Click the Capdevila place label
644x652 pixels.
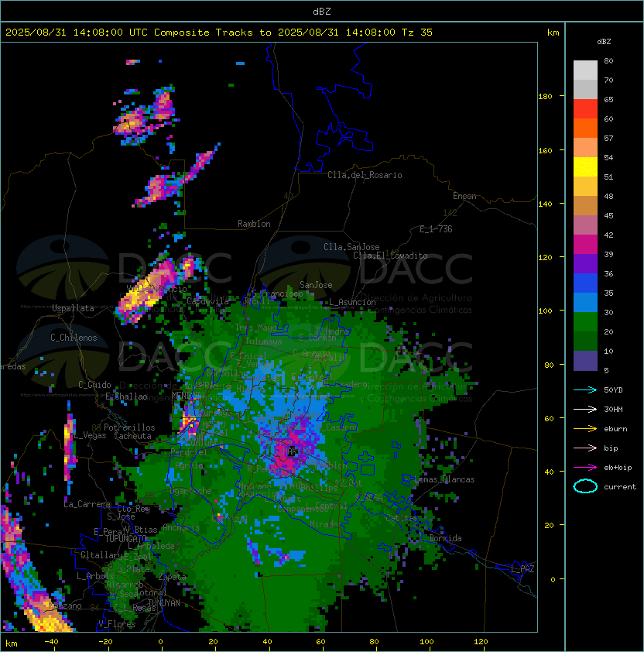(x=208, y=301)
